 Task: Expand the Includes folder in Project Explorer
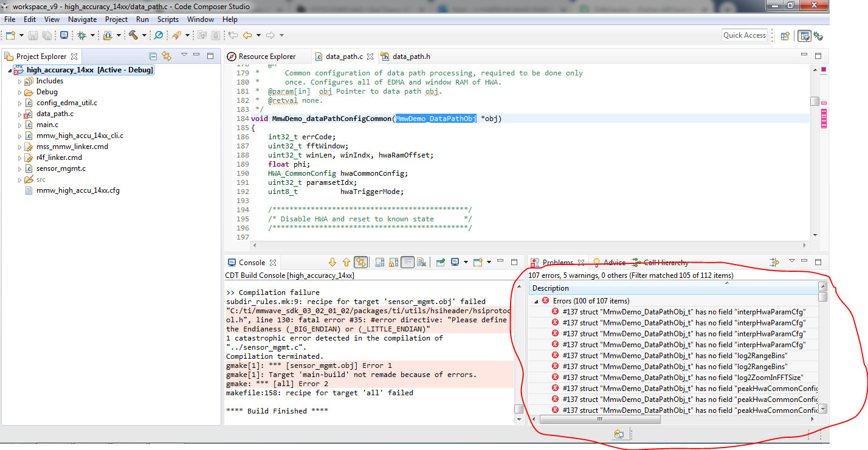pos(19,80)
